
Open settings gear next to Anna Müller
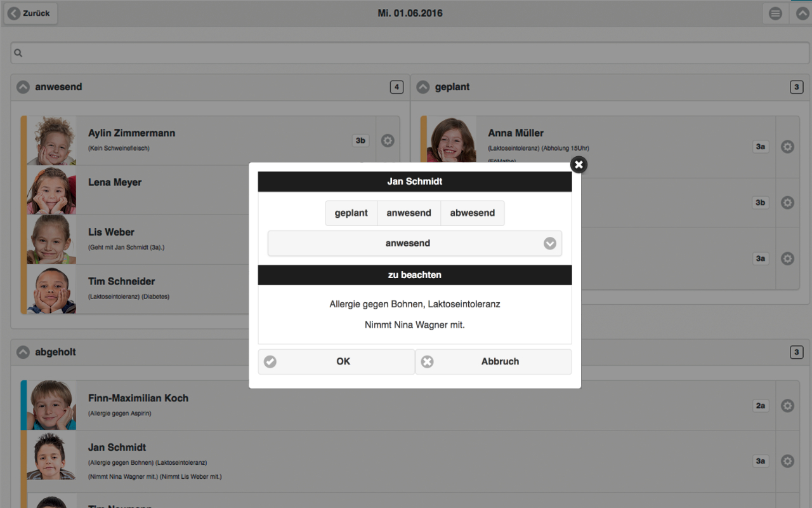coord(787,146)
